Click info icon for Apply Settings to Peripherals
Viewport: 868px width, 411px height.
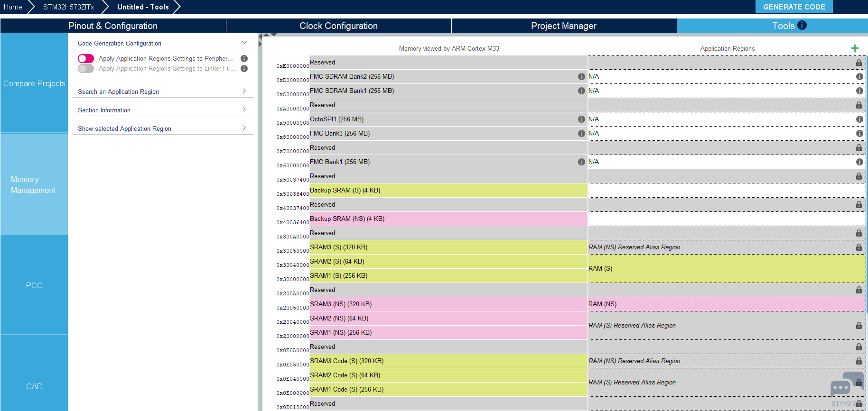click(244, 58)
